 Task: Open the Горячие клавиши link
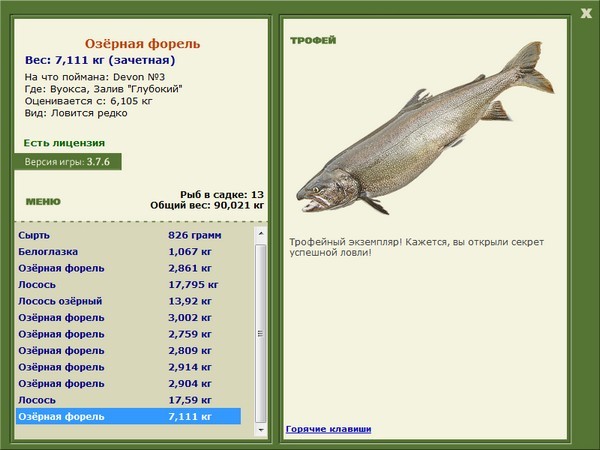[x=328, y=429]
